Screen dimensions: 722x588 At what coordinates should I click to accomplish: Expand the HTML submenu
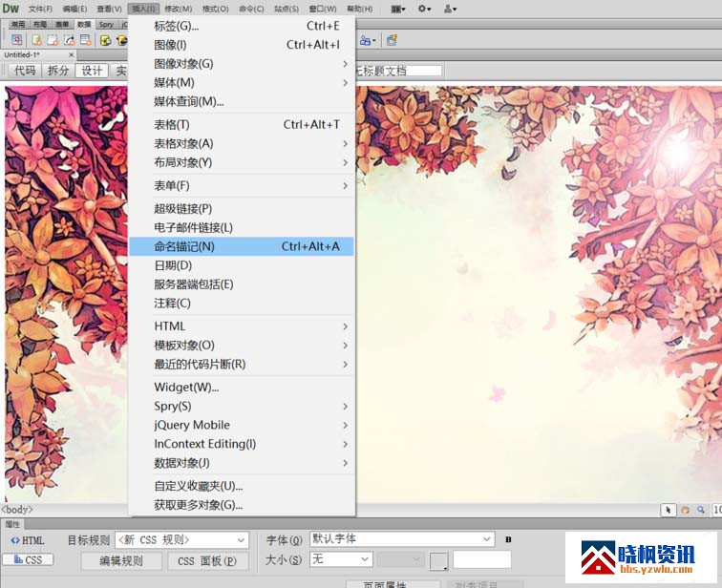(x=242, y=326)
